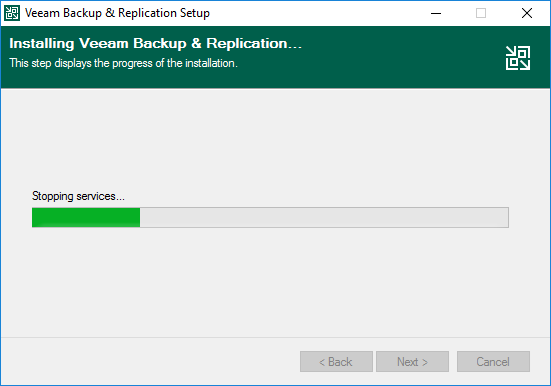
Task: Click the separator line above the footer buttons
Action: (x=276, y=337)
